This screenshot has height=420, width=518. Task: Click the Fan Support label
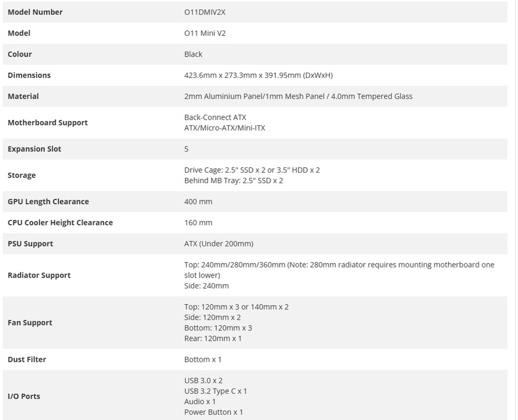pyautogui.click(x=30, y=323)
